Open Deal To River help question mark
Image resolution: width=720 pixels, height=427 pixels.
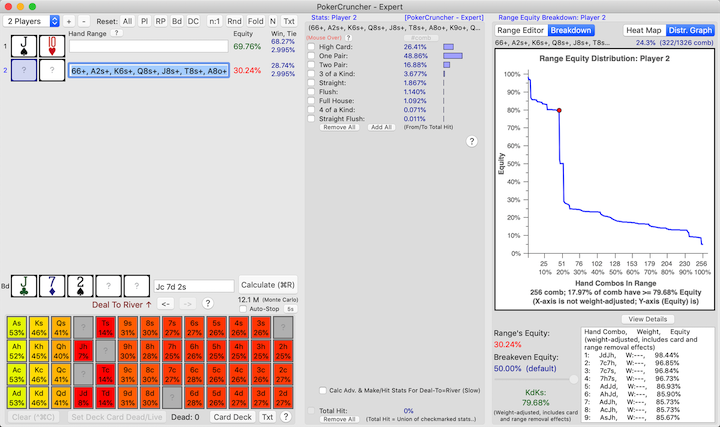(x=208, y=303)
